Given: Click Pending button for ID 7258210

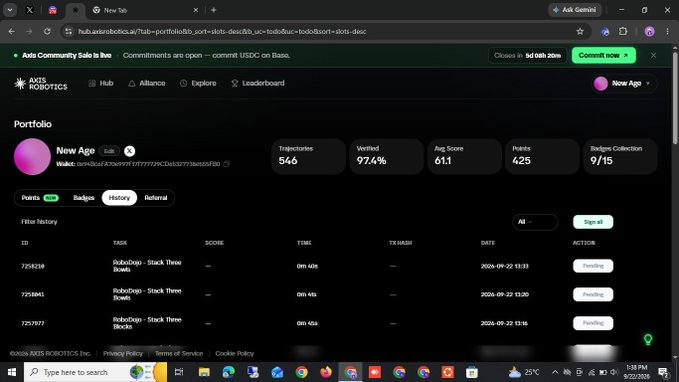Looking at the screenshot, I should 593,266.
